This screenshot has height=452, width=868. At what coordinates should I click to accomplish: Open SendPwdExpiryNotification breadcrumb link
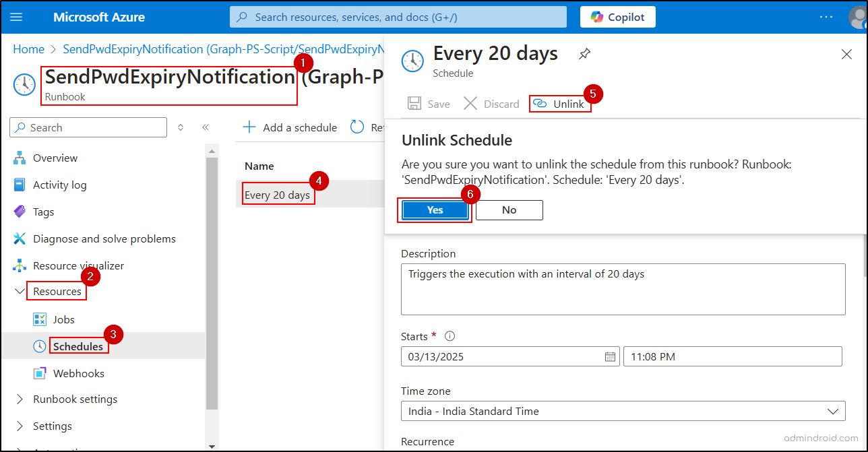click(222, 49)
